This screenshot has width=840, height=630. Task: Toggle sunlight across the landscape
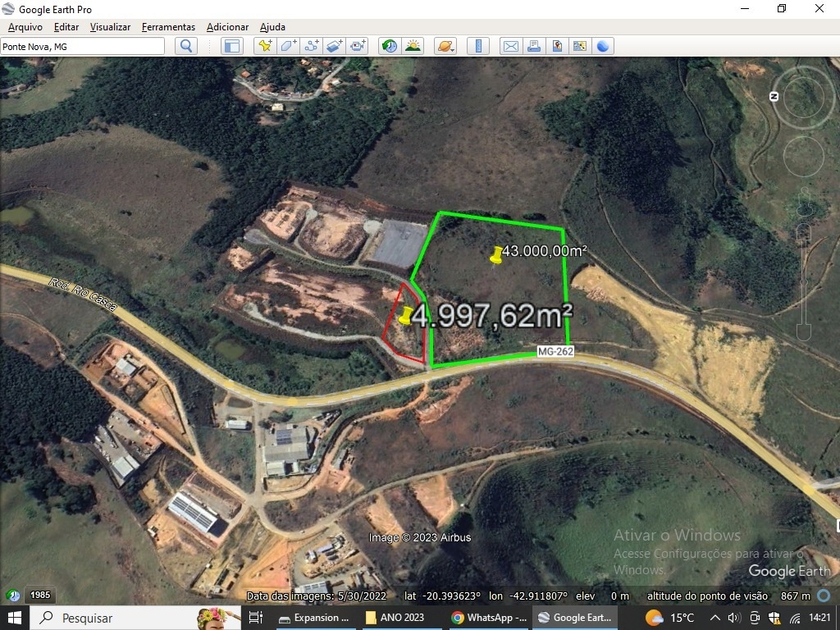point(413,46)
